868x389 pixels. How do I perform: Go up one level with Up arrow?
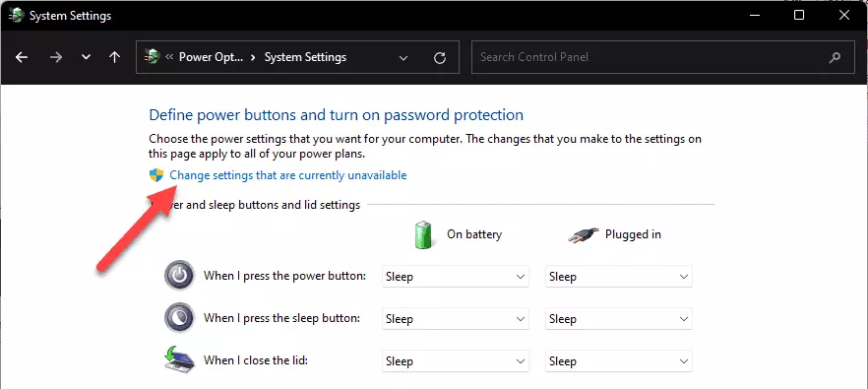[114, 57]
